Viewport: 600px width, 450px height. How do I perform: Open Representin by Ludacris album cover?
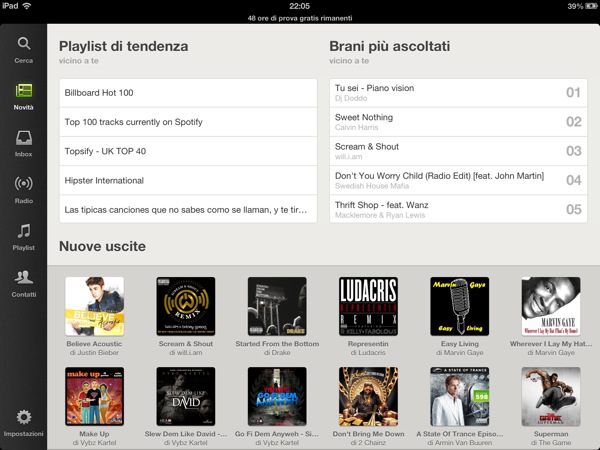click(x=368, y=306)
